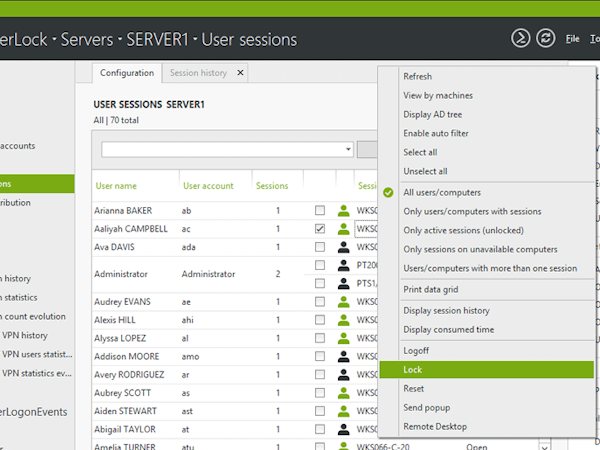Open the PowerShell console icon in header
The image size is (600, 450).
pos(520,38)
